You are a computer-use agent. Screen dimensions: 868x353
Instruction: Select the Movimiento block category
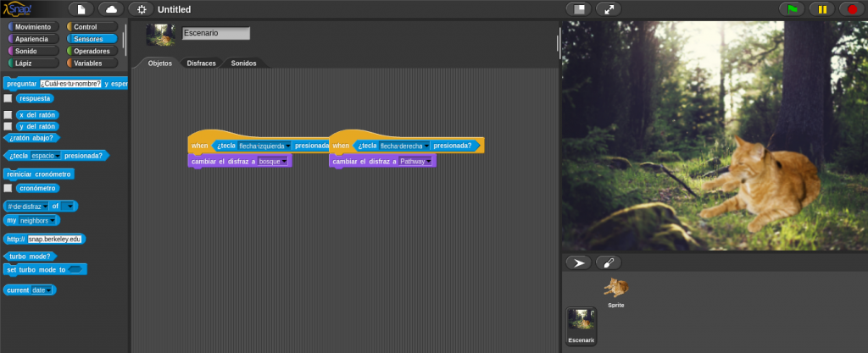coord(33,27)
